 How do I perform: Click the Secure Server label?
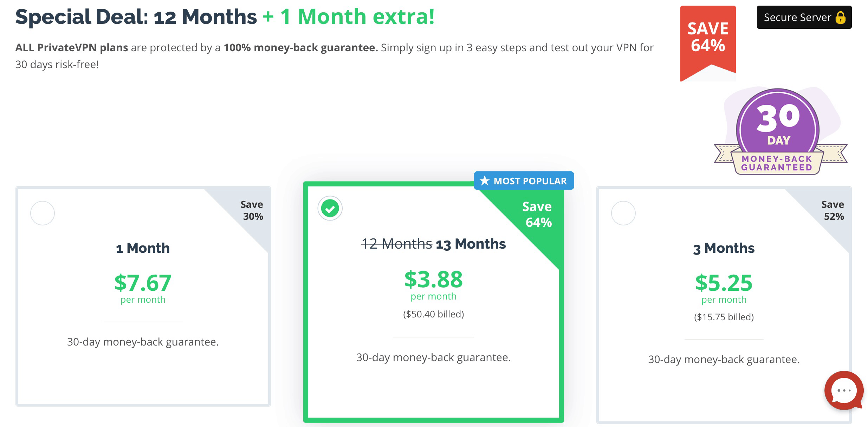pos(797,18)
